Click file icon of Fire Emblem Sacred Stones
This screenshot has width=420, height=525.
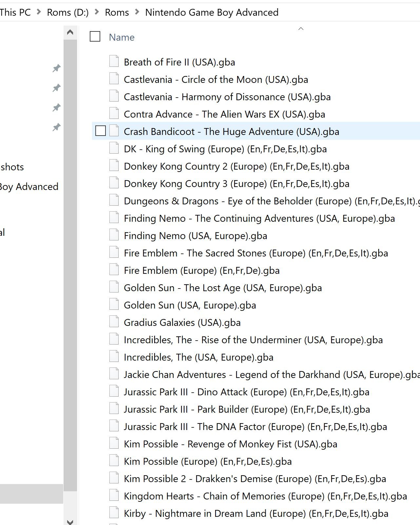click(x=114, y=252)
